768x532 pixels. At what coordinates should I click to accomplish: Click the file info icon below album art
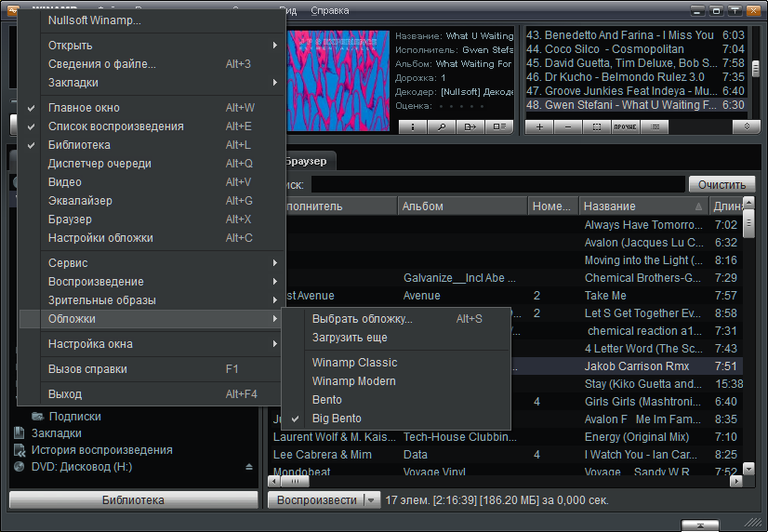413,126
